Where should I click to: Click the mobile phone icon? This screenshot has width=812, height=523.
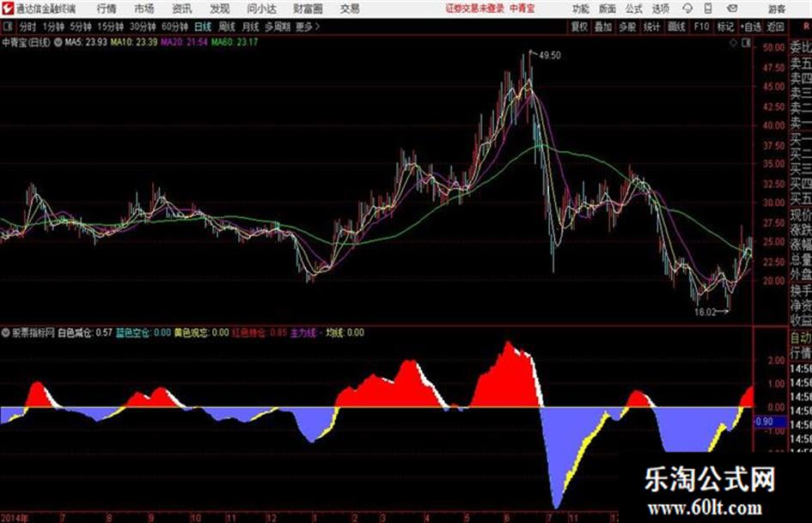point(708,9)
